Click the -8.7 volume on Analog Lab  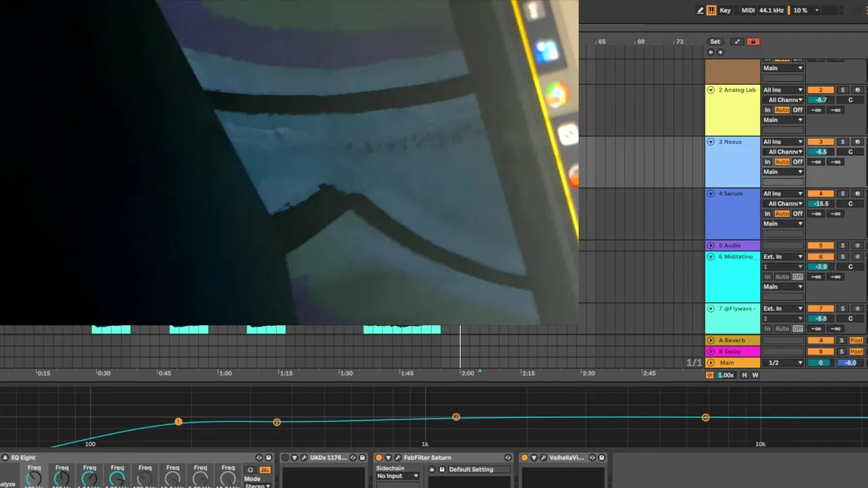pyautogui.click(x=821, y=100)
